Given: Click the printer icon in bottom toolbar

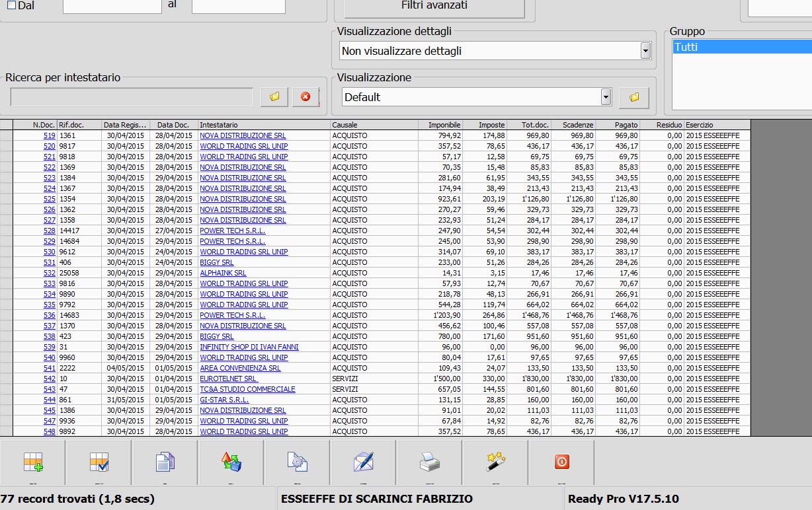Looking at the screenshot, I should (x=430, y=462).
